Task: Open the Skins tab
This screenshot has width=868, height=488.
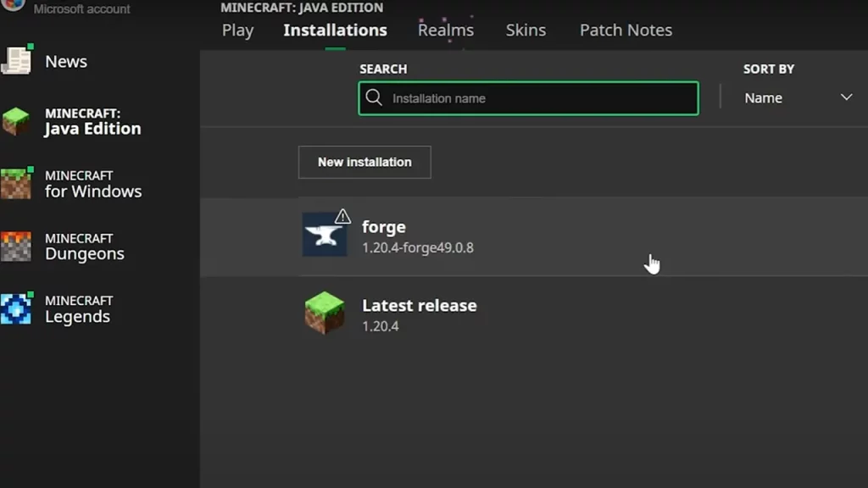Action: (526, 30)
